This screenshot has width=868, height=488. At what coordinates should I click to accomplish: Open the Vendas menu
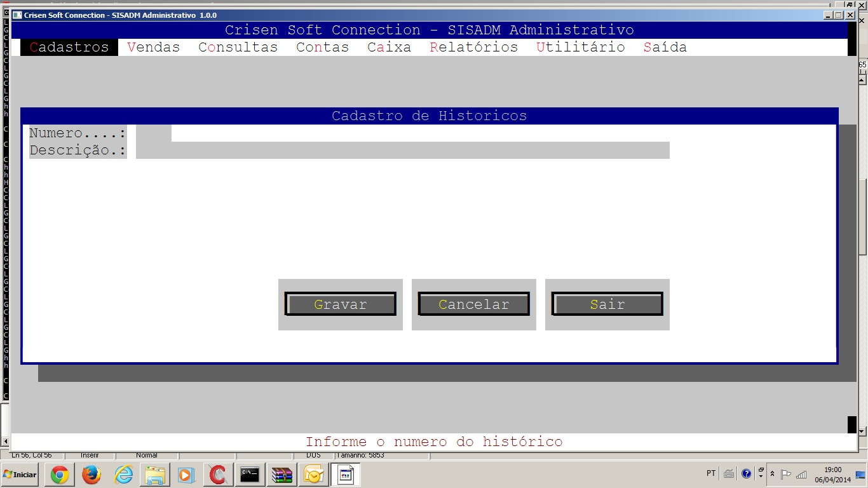[154, 47]
